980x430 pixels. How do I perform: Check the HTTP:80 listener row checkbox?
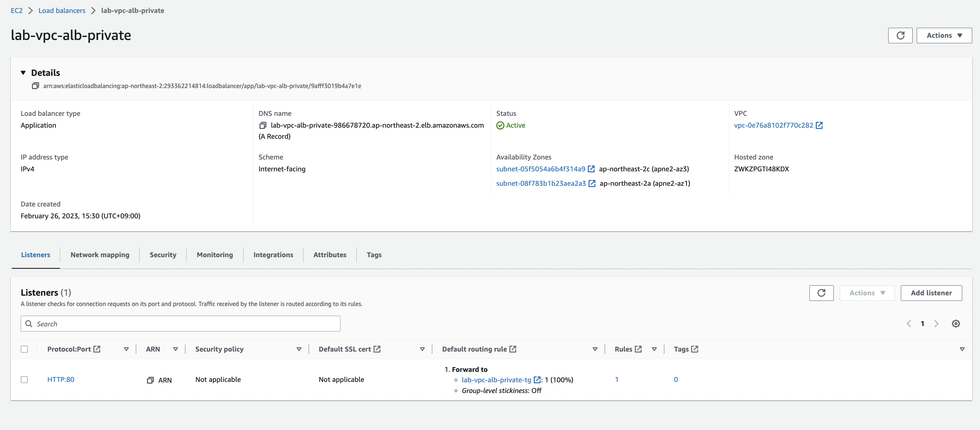click(x=24, y=380)
